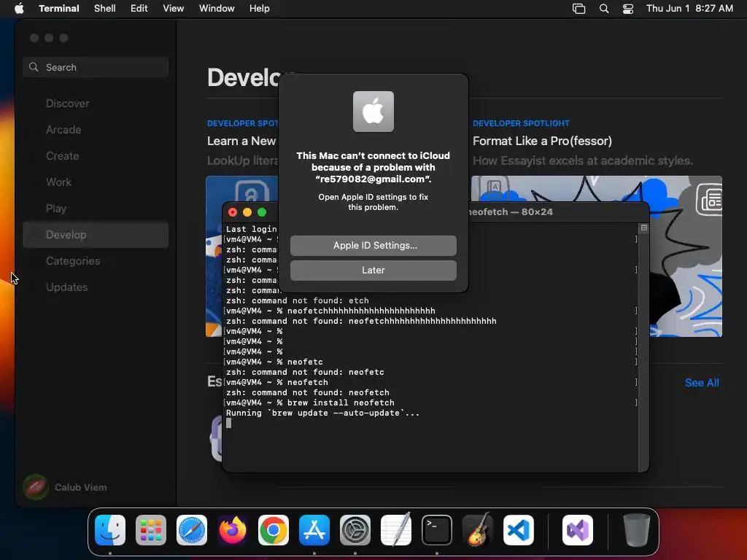The image size is (747, 560).
Task: Open the Apple menu
Action: 19,8
